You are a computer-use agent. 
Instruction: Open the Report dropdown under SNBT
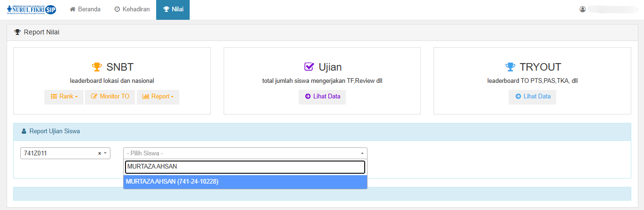(x=158, y=97)
